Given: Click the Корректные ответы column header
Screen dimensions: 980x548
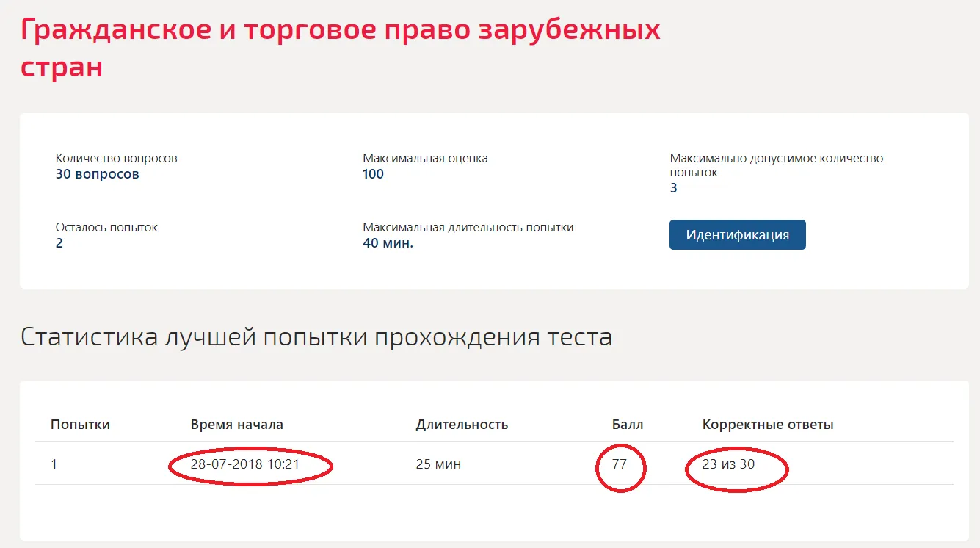Looking at the screenshot, I should (x=768, y=425).
